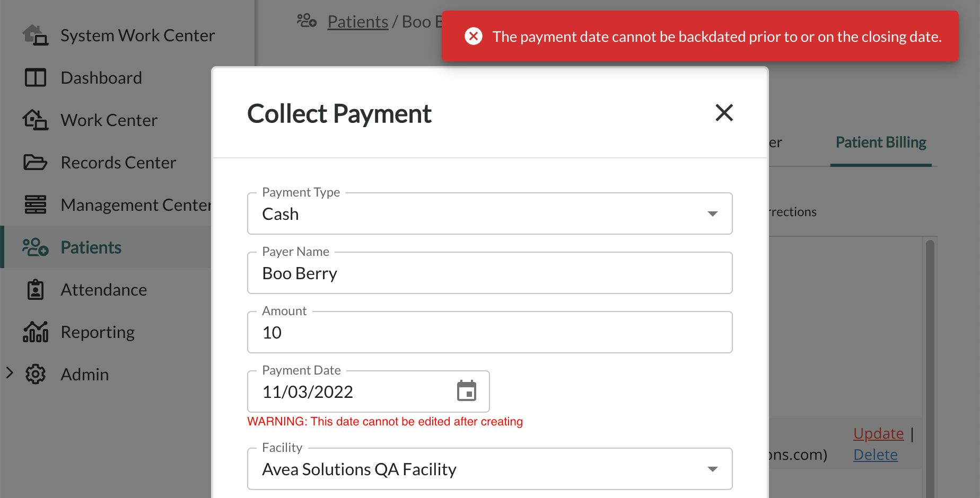The image size is (980, 498).
Task: Click into the Amount field
Action: pos(490,332)
